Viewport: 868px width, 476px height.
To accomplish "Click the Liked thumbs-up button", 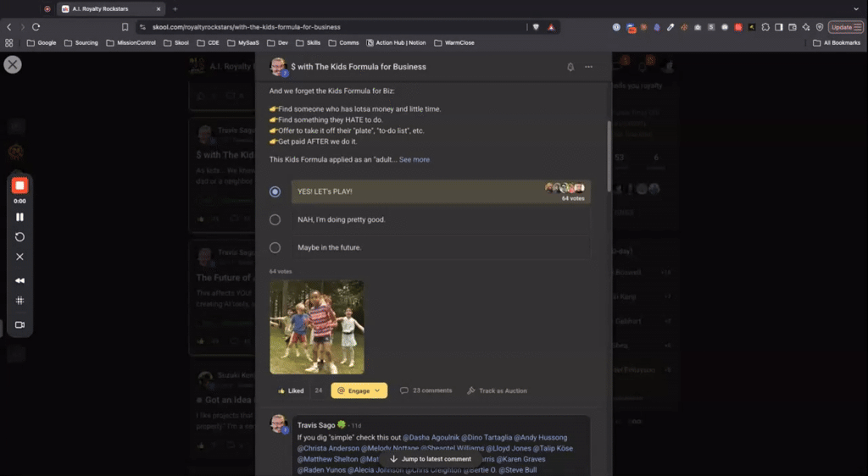I will coord(291,390).
